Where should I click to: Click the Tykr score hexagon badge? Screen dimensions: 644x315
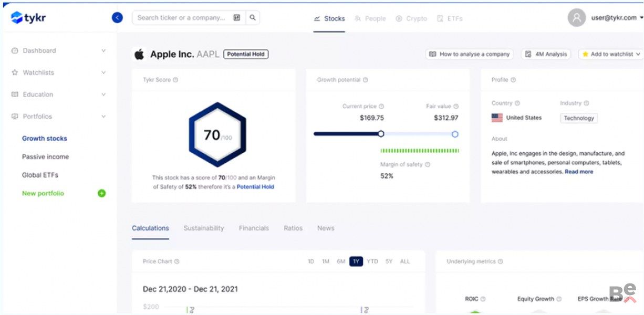pos(217,135)
